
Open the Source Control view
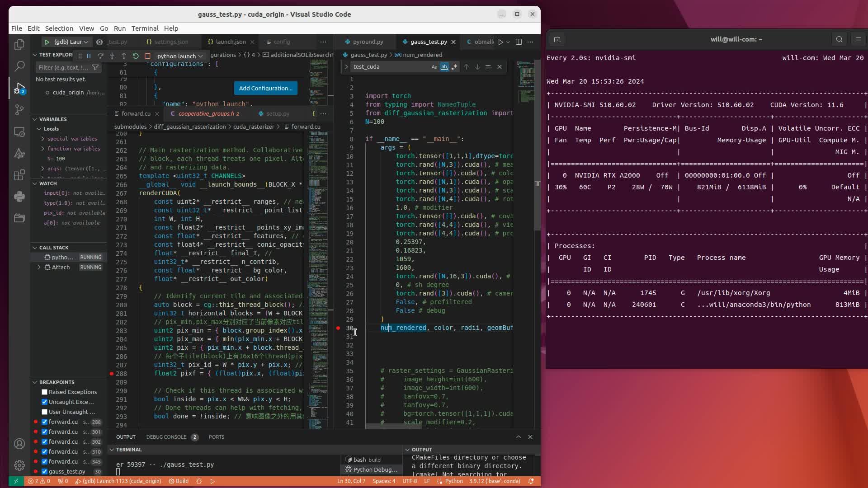pos(20,110)
